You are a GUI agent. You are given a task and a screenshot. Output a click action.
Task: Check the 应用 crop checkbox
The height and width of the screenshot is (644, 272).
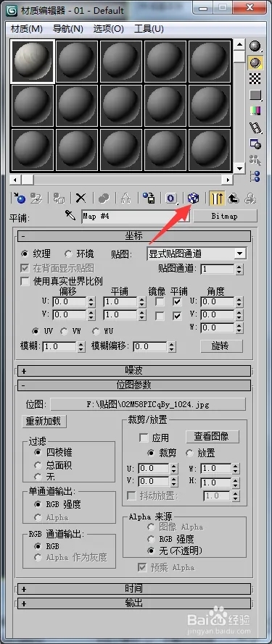144,438
